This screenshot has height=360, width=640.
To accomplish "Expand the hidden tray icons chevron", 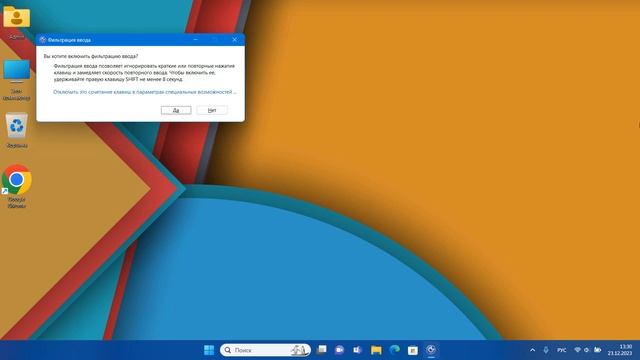I will pyautogui.click(x=532, y=350).
